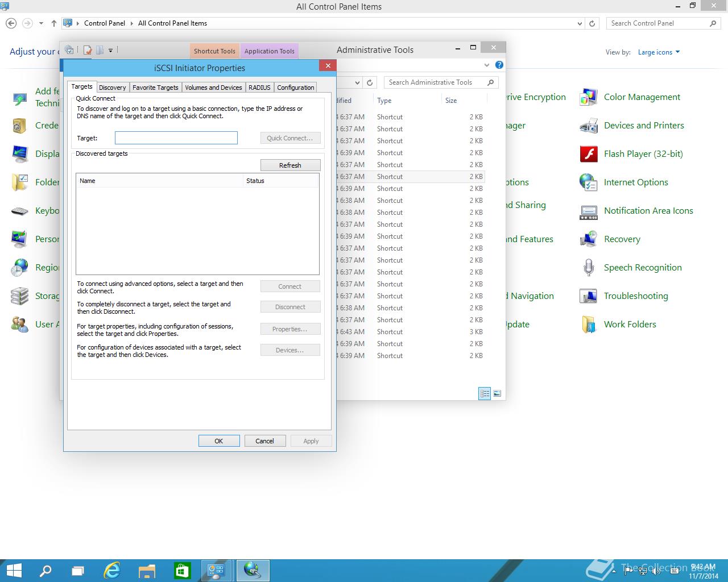Open Customize Quick Access Toolbar dropdown
Viewport: 728px width, 582px height.
pos(110,50)
